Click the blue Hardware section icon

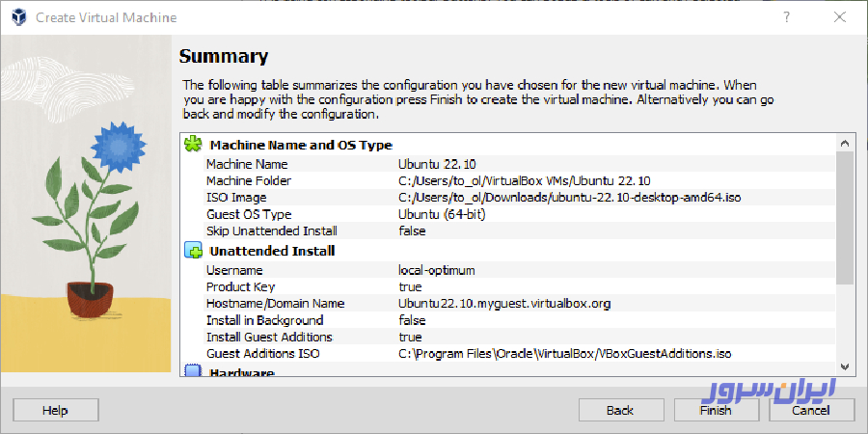(193, 371)
